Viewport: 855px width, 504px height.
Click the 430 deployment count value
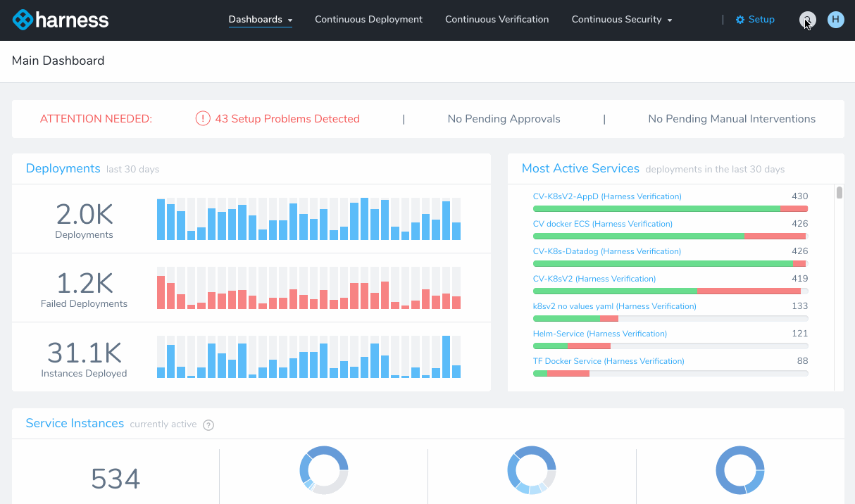pyautogui.click(x=800, y=196)
